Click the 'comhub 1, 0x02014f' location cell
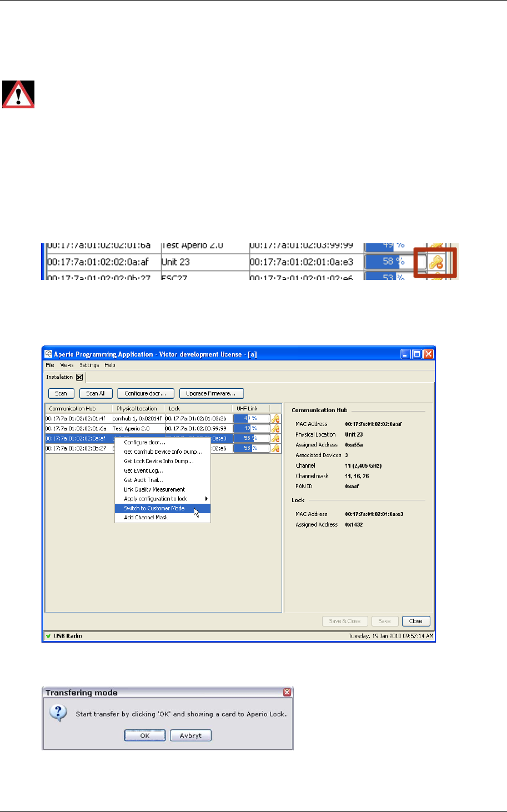The width and height of the screenshot is (507, 812). coord(138,419)
